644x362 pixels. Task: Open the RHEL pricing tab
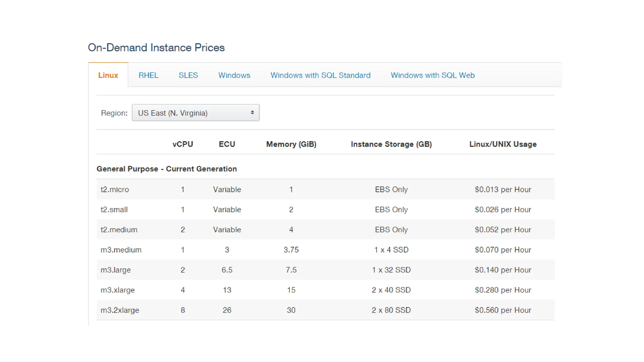pos(148,75)
